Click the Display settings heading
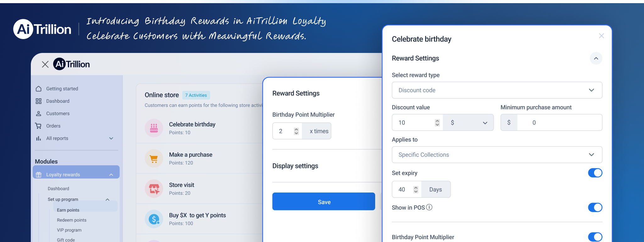Viewport: 644px width, 242px height. click(295, 166)
